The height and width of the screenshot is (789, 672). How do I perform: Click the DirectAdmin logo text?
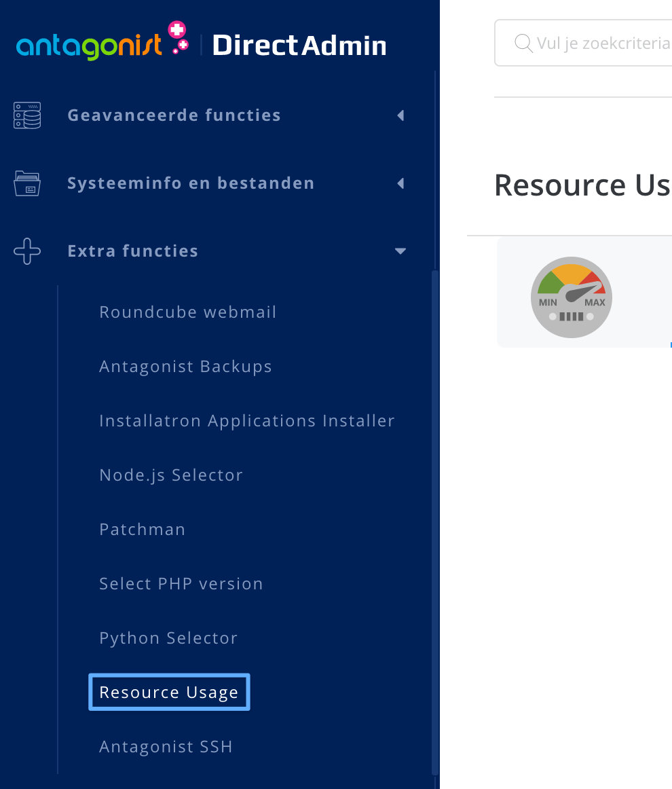coord(299,45)
